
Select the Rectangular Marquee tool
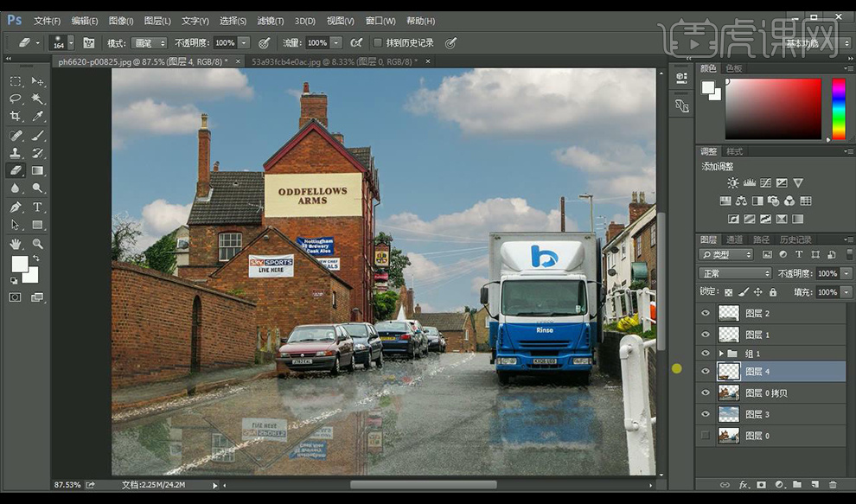(16, 81)
